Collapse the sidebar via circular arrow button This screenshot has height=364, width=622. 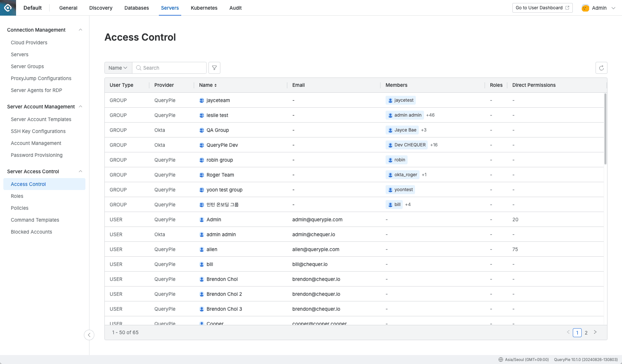pyautogui.click(x=89, y=335)
